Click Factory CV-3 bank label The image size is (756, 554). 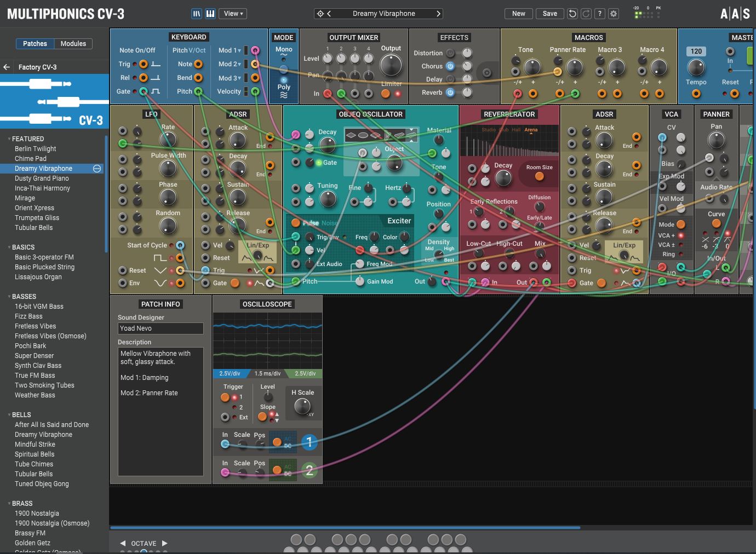click(x=37, y=67)
